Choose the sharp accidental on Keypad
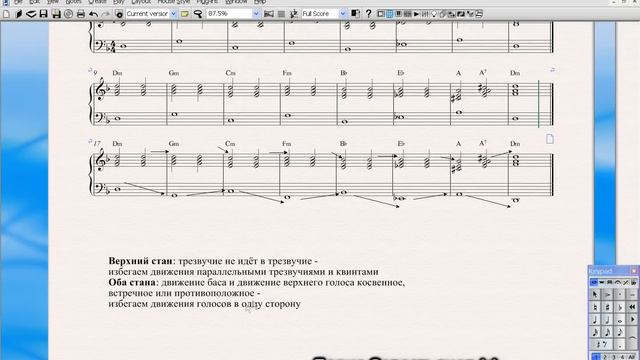Image resolution: width=640 pixels, height=360 pixels. pos(608,307)
